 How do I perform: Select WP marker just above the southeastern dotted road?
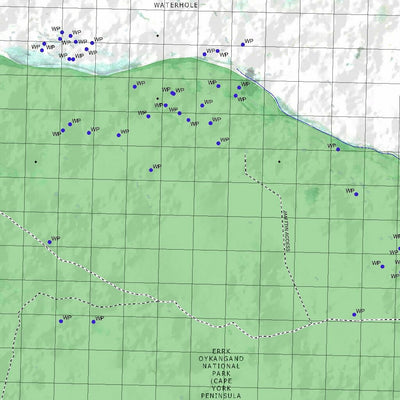pos(354,315)
